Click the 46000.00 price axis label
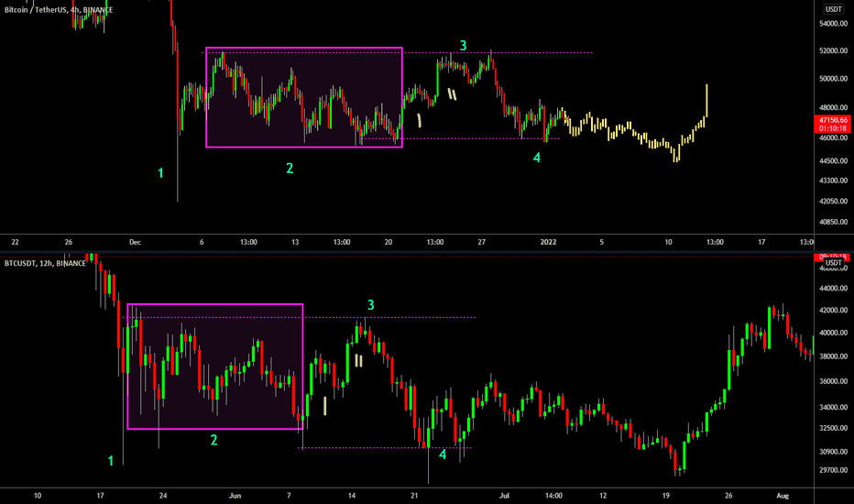 click(833, 137)
